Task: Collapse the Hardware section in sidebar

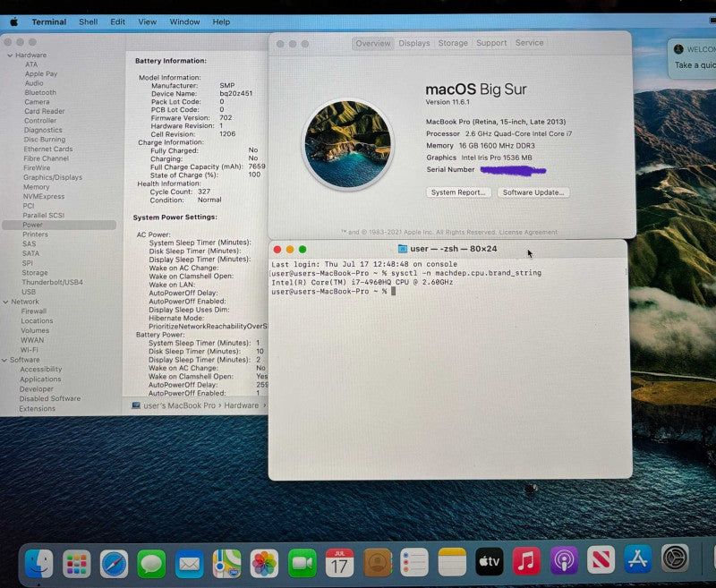Action: [10, 55]
